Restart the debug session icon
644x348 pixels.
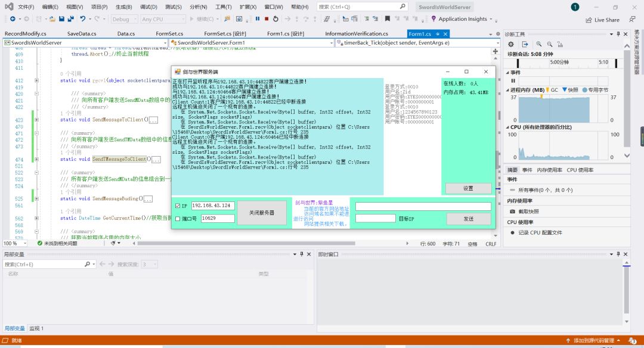tap(275, 19)
